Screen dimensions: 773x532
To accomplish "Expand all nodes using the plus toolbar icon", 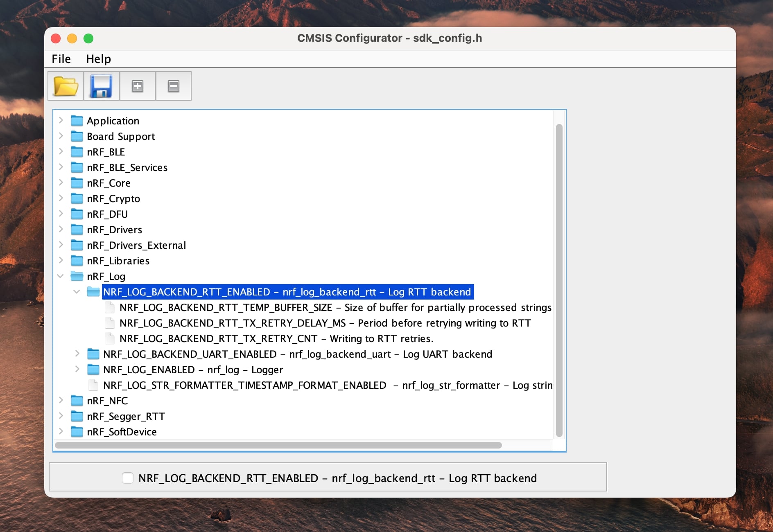I will 137,86.
